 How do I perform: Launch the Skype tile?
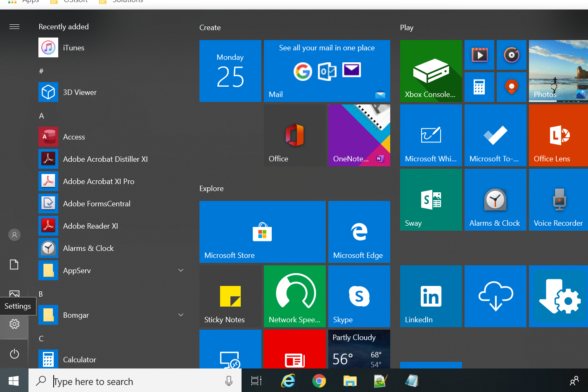coord(359,296)
